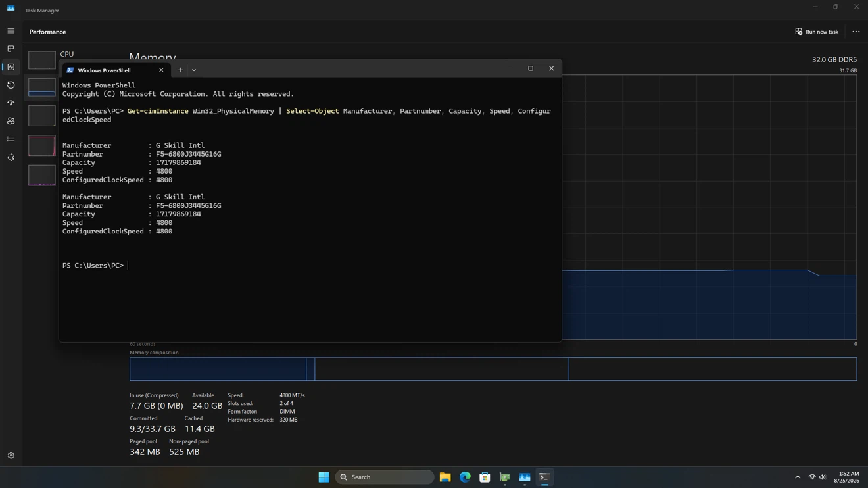This screenshot has height=488, width=868.
Task: Open Task Manager Settings gear
Action: [x=11, y=455]
